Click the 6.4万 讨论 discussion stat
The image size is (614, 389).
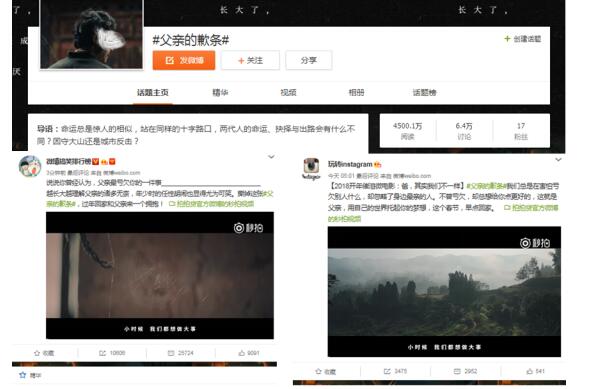(x=464, y=131)
